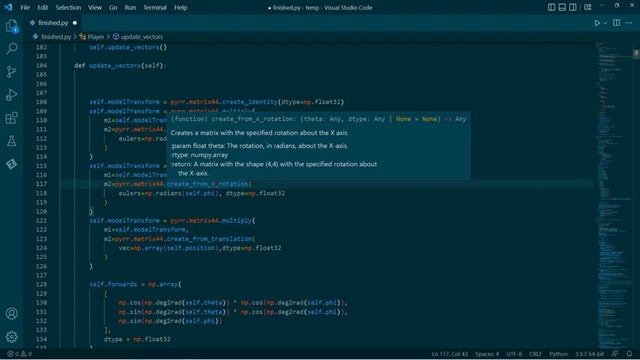Open the Manage gear settings

[x=11, y=337]
